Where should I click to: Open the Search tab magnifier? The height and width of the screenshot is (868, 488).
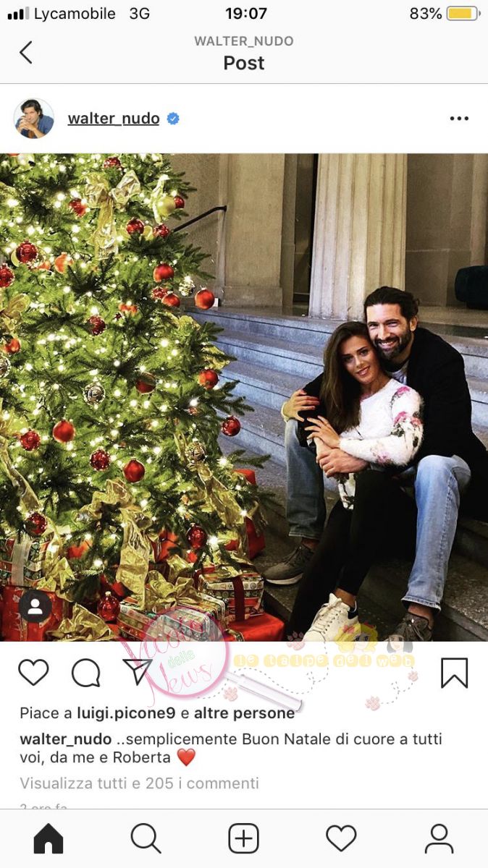click(146, 838)
